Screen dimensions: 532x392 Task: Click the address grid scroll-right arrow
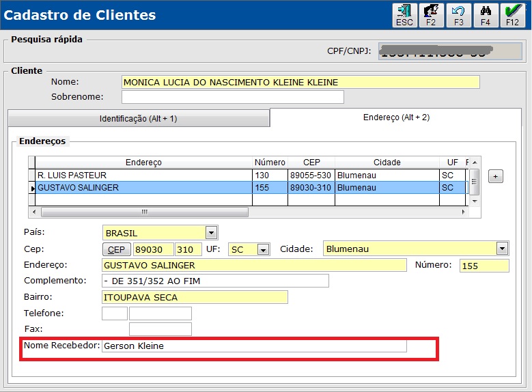464,212
